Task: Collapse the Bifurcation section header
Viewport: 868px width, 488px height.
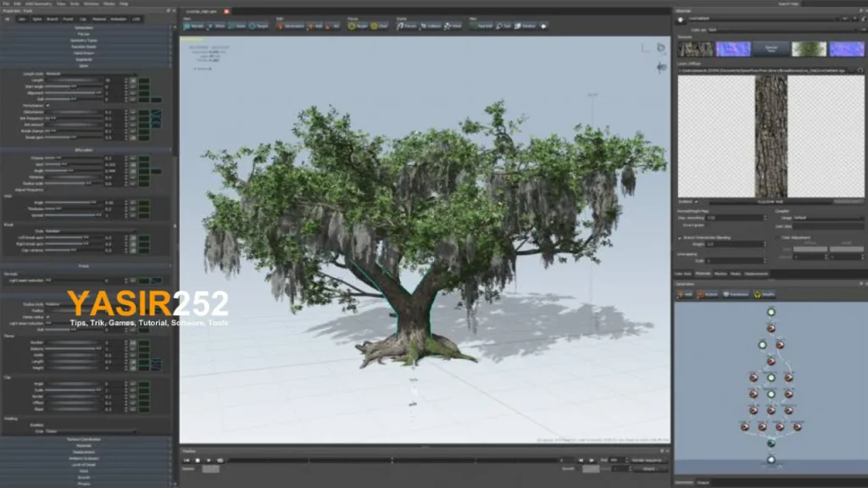Action: 86,150
